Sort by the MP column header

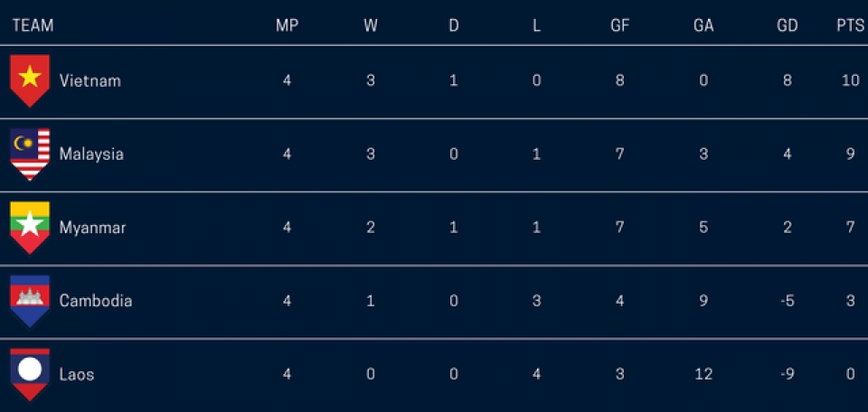[287, 25]
